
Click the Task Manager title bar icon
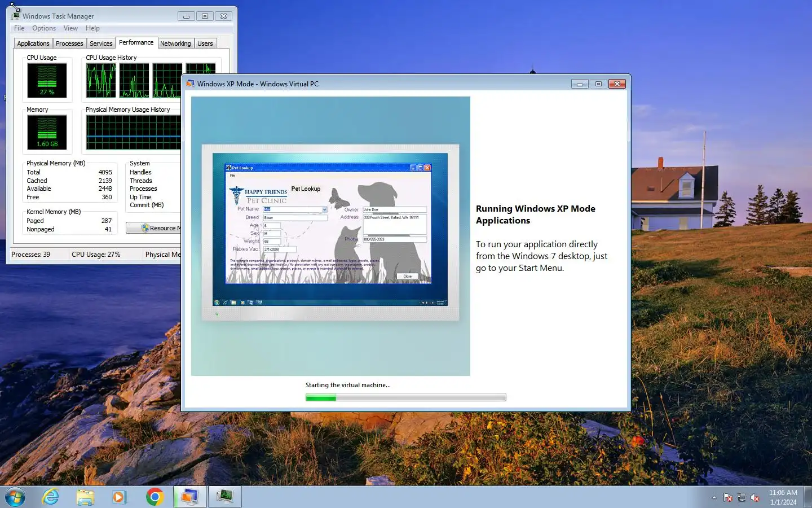(16, 16)
